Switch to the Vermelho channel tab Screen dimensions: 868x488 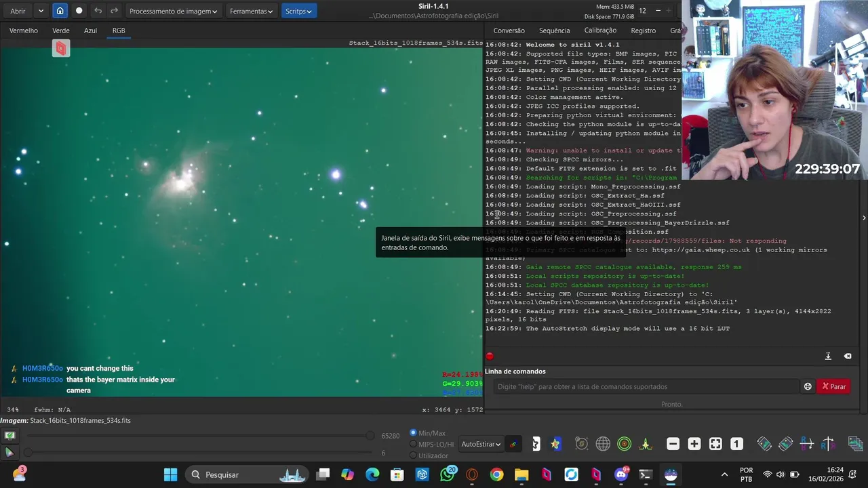[x=24, y=30]
